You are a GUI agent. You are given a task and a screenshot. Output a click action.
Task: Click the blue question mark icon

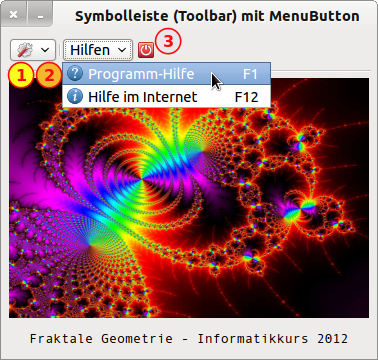coord(75,73)
